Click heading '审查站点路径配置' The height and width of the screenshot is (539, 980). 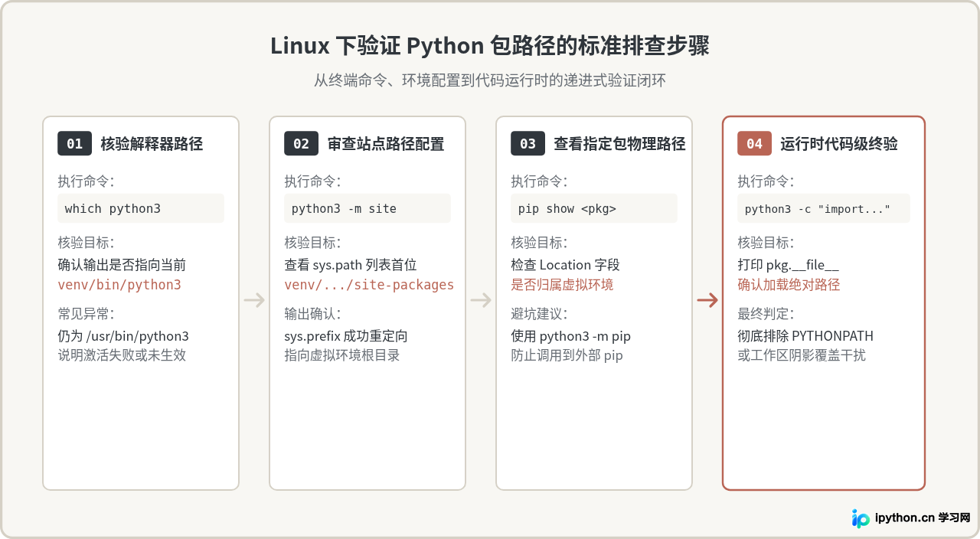point(386,144)
